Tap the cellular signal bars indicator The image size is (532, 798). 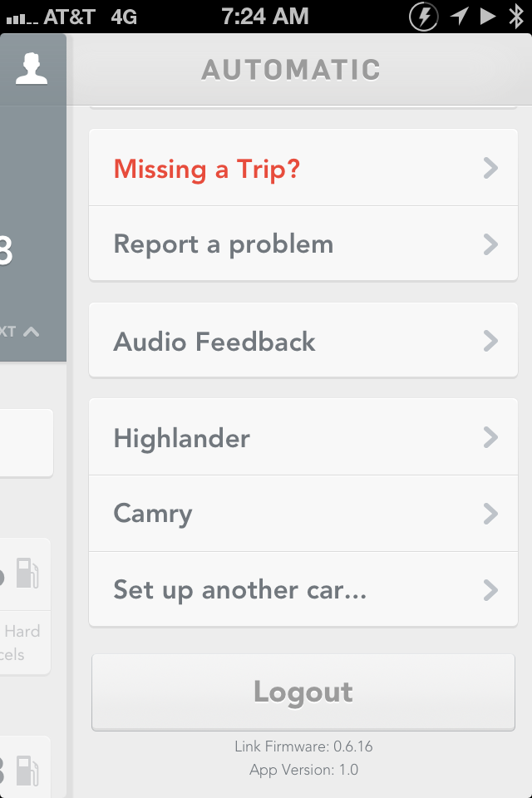(22, 19)
